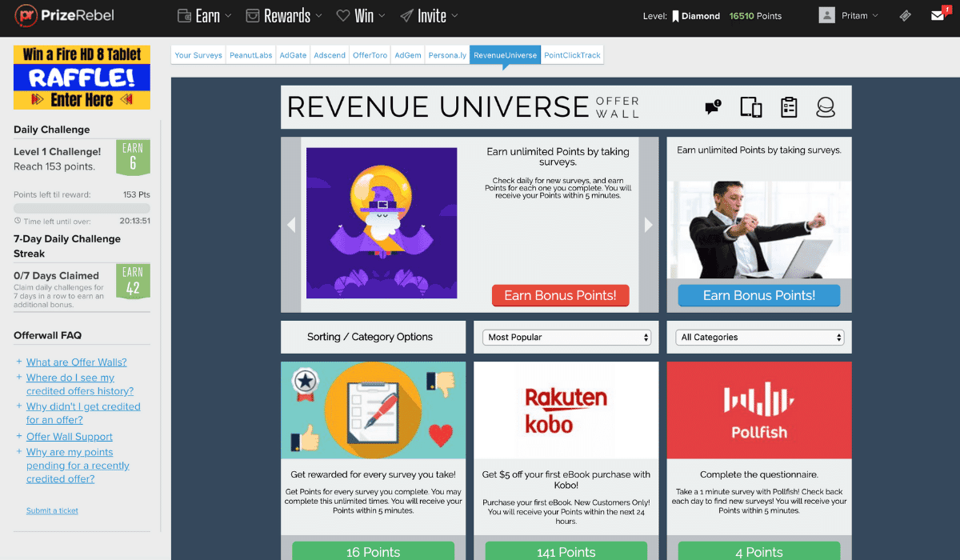Click the Diamond level bookmark icon
The image size is (960, 560).
(675, 16)
